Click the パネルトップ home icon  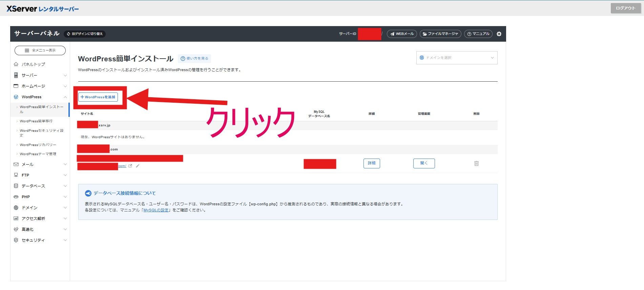click(x=16, y=64)
